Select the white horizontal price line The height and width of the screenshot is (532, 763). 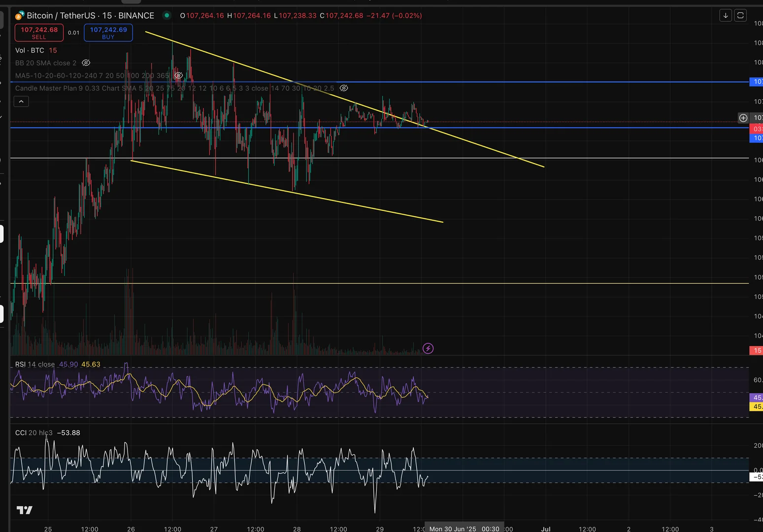[x=379, y=158]
